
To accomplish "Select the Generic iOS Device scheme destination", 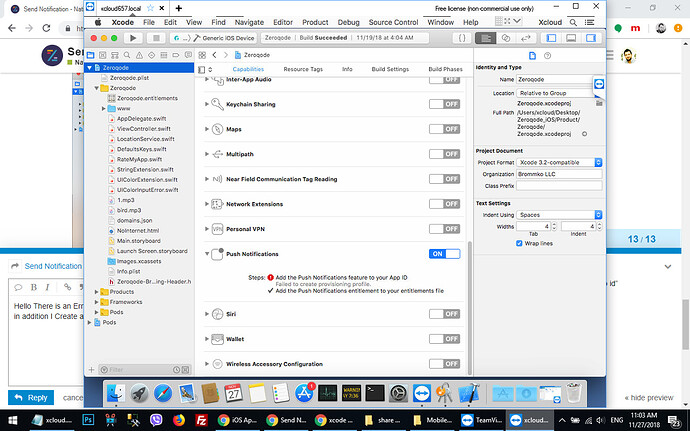I will [x=228, y=38].
